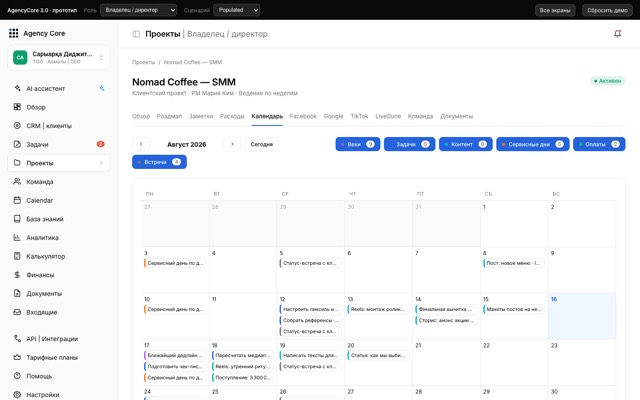Click the CA organization avatar
This screenshot has width=640, height=400.
point(20,57)
